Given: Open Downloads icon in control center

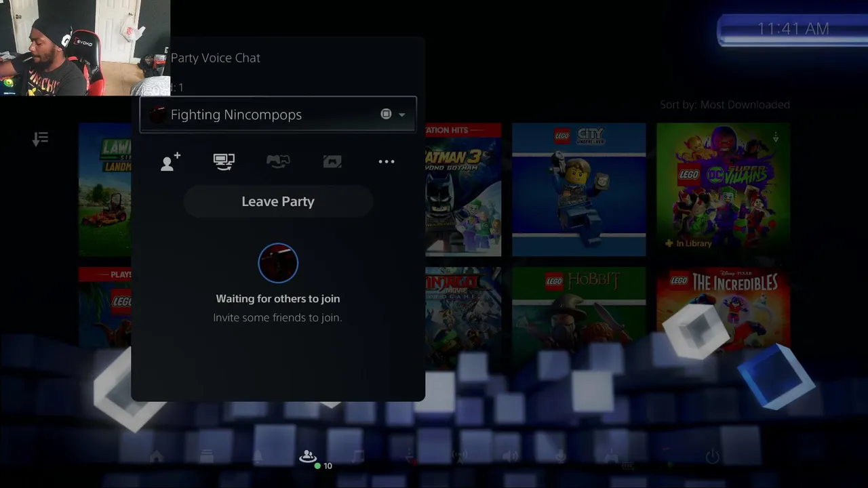Looking at the screenshot, I should pyautogui.click(x=409, y=457).
